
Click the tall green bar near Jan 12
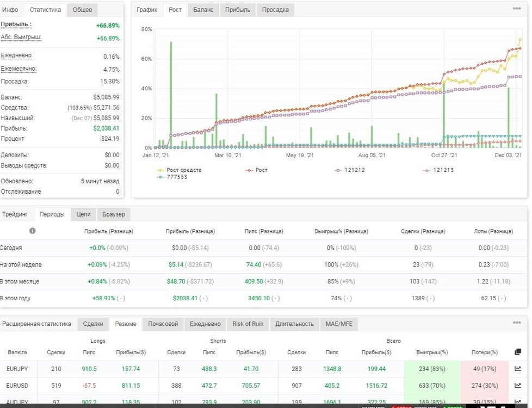(x=171, y=95)
